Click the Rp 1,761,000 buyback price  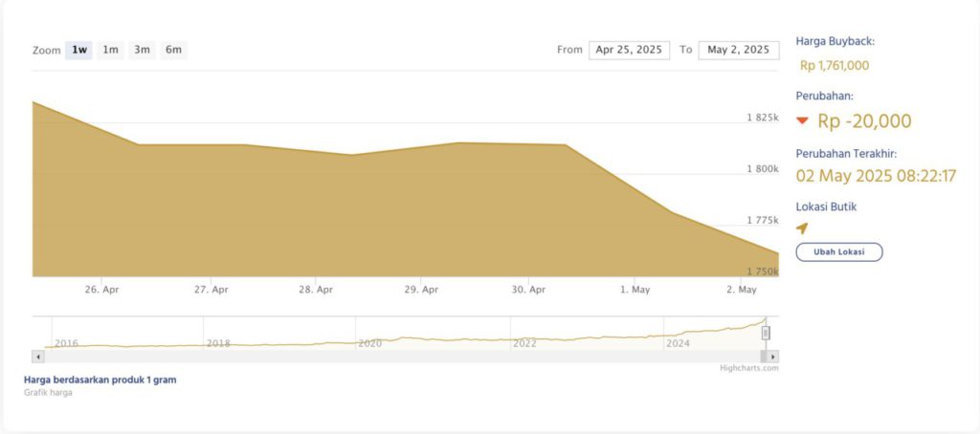835,66
